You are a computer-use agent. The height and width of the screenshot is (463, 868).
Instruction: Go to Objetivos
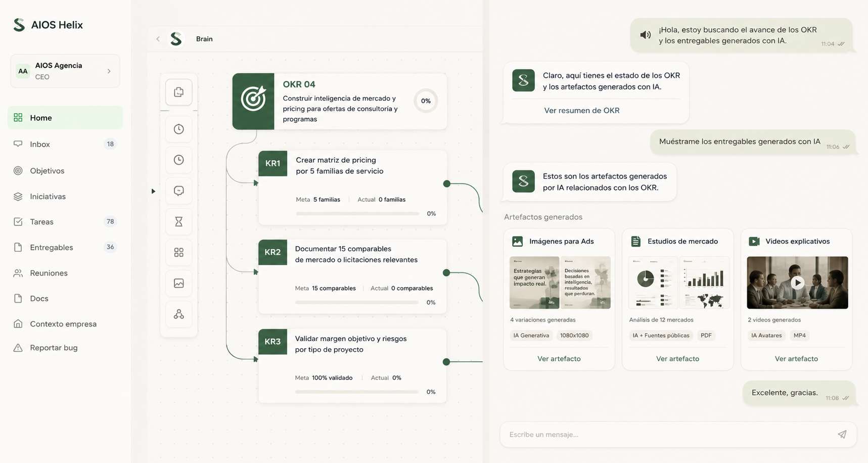(65, 171)
